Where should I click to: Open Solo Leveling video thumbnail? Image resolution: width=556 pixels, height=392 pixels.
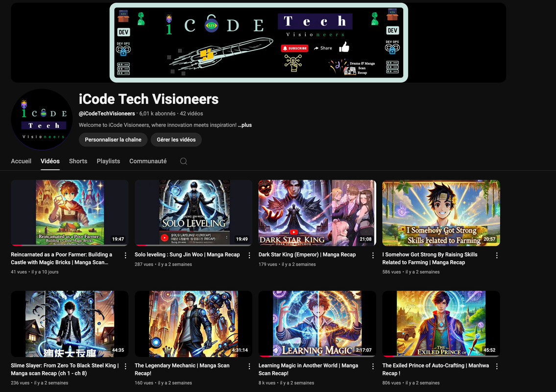[x=193, y=213]
